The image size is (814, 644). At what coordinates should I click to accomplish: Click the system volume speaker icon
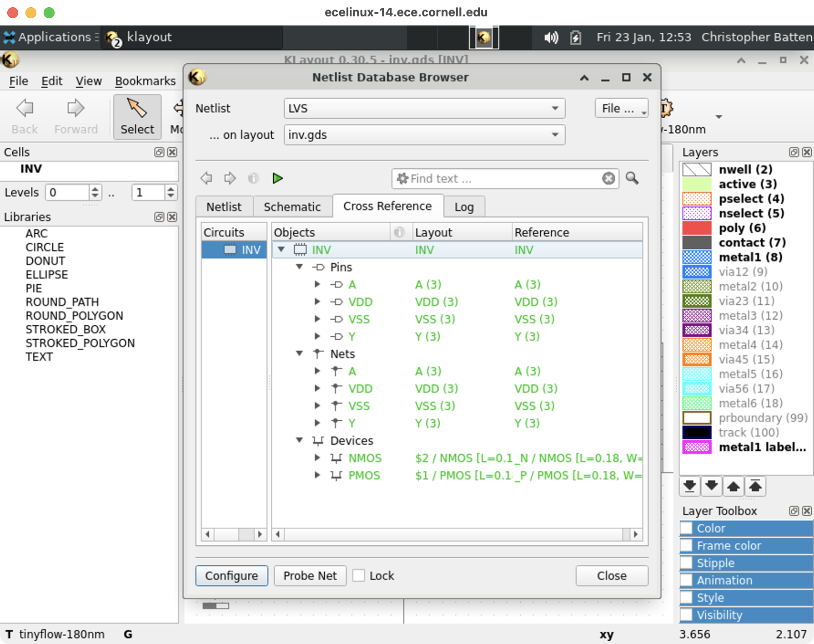tap(551, 37)
